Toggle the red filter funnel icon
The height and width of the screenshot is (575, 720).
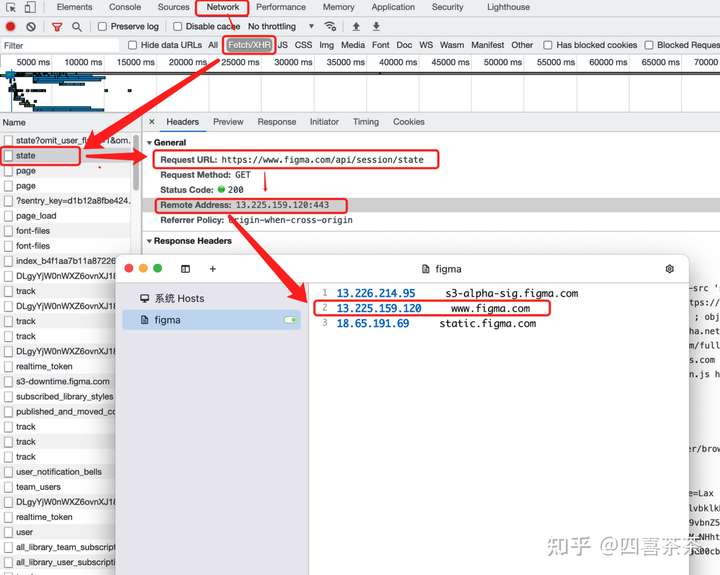tap(57, 27)
